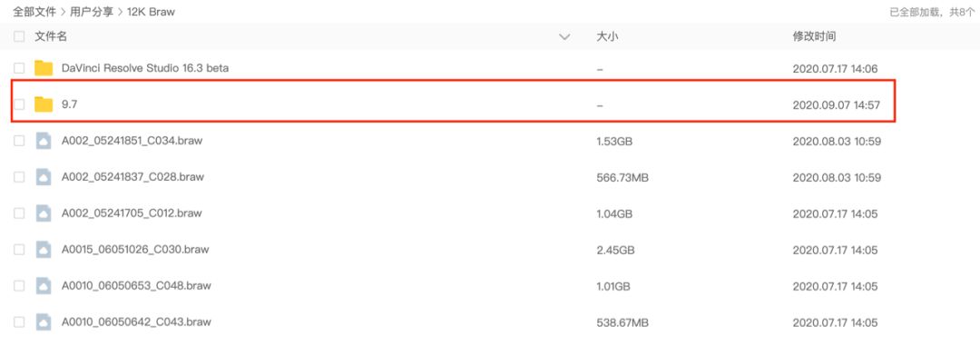
Task: Click the A0015_06051026_C030.braw file icon
Action: pyautogui.click(x=44, y=250)
